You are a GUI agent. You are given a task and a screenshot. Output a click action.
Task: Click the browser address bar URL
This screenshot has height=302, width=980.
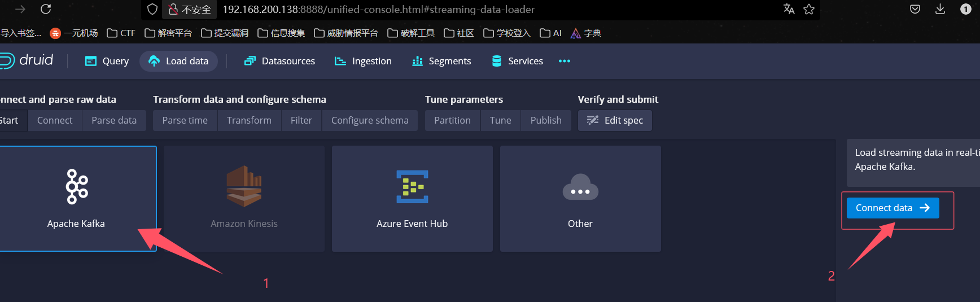(378, 10)
